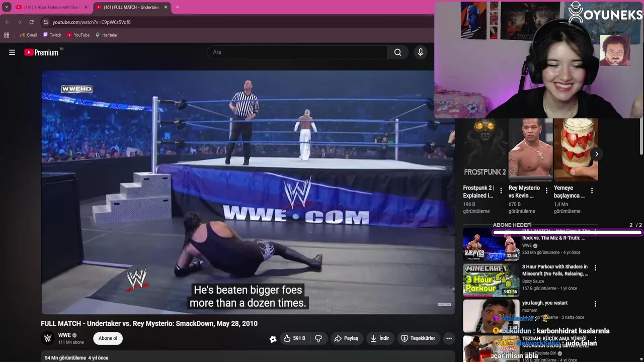Dislike the video with thumbs down
Viewport: 644px width, 362px height.
click(318, 338)
